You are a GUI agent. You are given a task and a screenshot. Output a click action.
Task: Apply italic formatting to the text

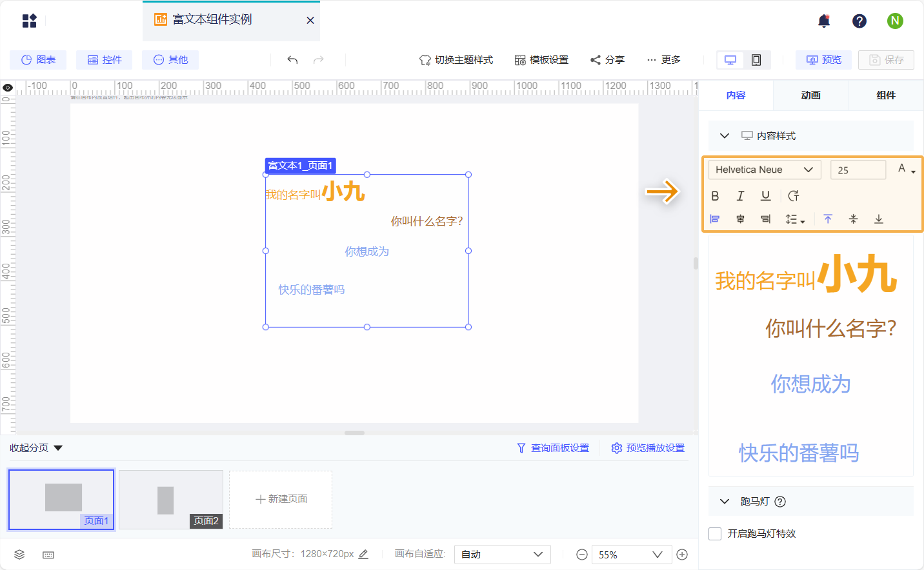coord(740,195)
